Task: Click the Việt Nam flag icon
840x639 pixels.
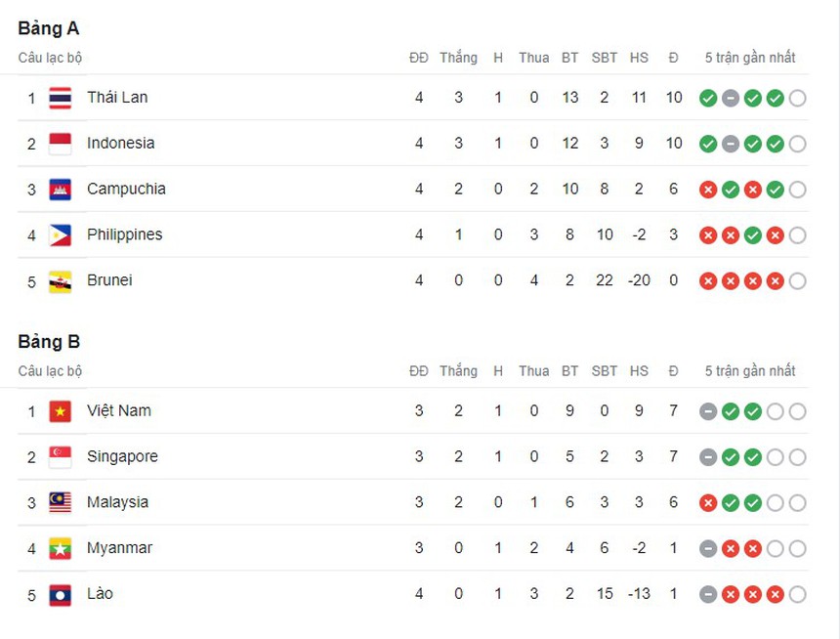Action: (x=60, y=411)
